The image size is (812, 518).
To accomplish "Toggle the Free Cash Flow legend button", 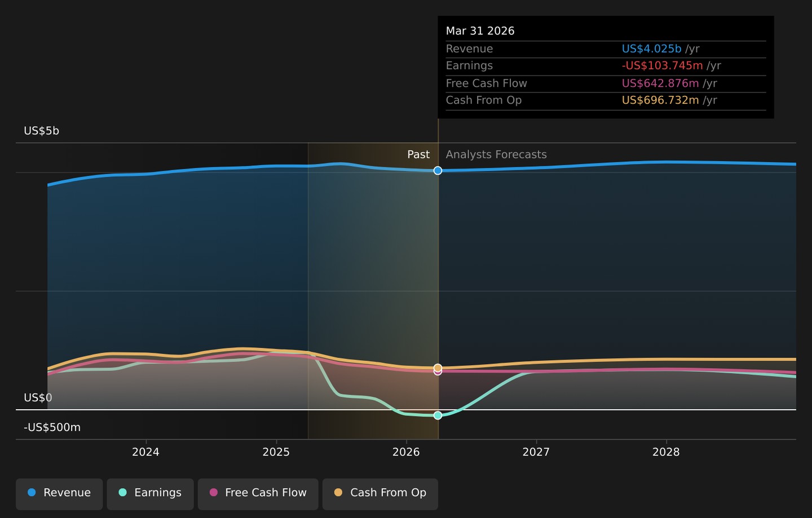I will 258,494.
